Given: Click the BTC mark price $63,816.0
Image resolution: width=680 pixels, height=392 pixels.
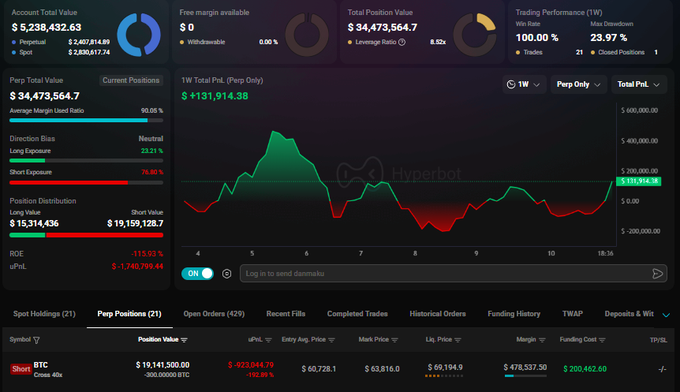Looking at the screenshot, I should click(382, 369).
